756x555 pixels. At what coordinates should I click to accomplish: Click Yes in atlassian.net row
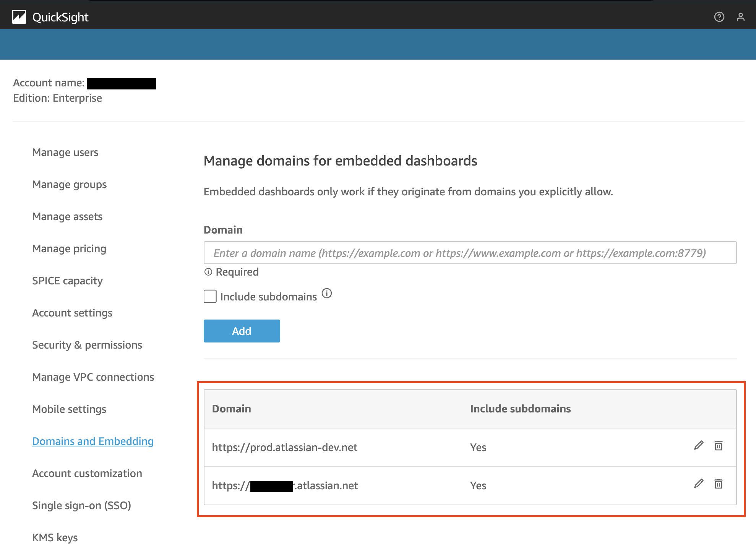(x=478, y=486)
